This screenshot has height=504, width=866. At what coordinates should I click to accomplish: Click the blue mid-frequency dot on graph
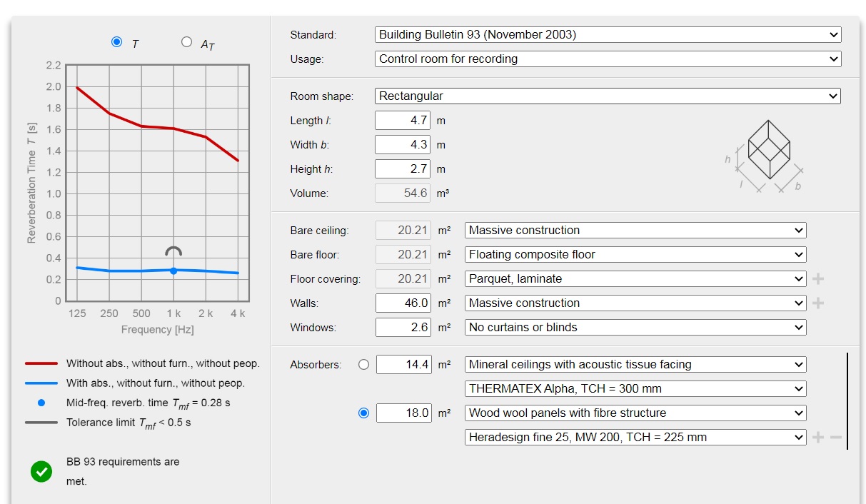click(x=173, y=271)
